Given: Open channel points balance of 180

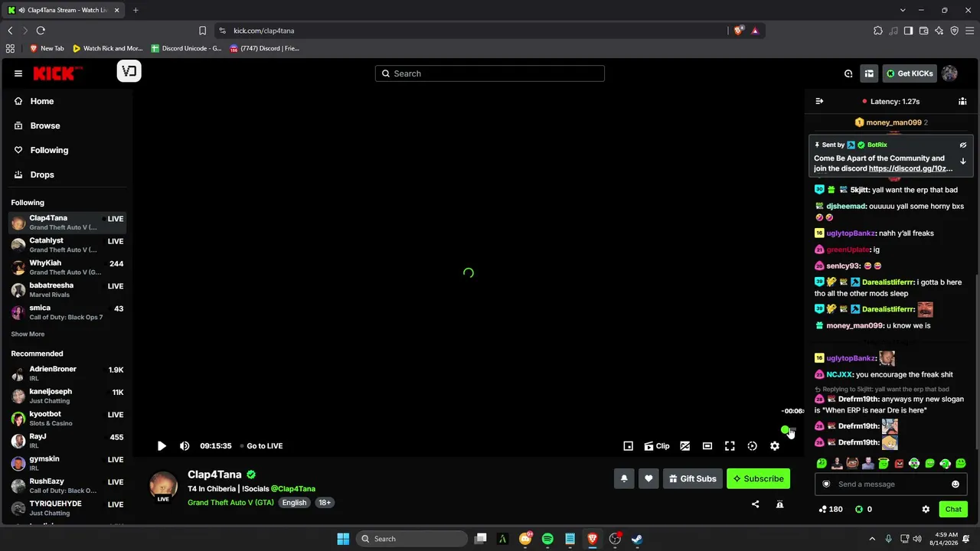Looking at the screenshot, I should 831,509.
